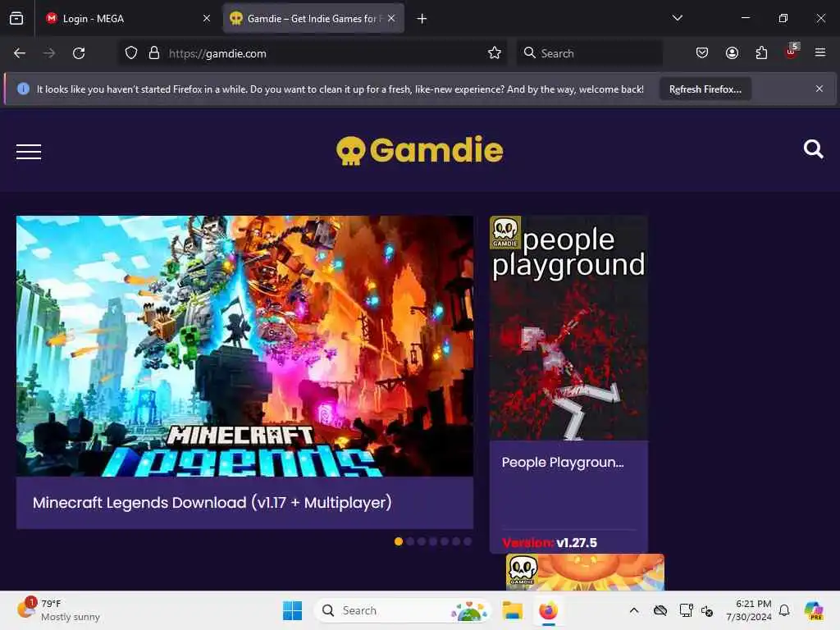Open the People Playground cover image

tap(569, 328)
